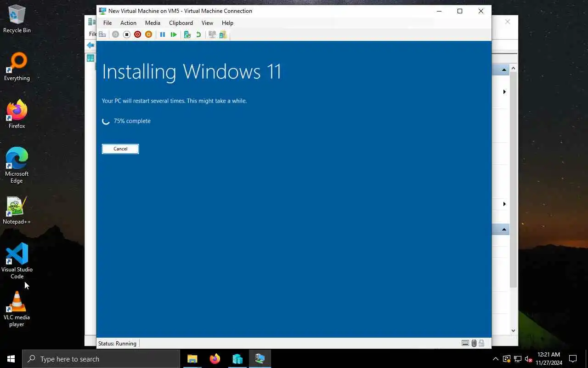Open Microsoft Edge desktop shortcut
588x368 pixels.
click(x=17, y=166)
